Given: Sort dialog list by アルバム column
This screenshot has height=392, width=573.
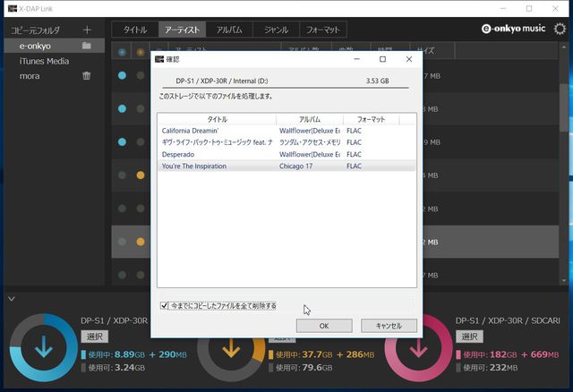Looking at the screenshot, I should pos(310,119).
